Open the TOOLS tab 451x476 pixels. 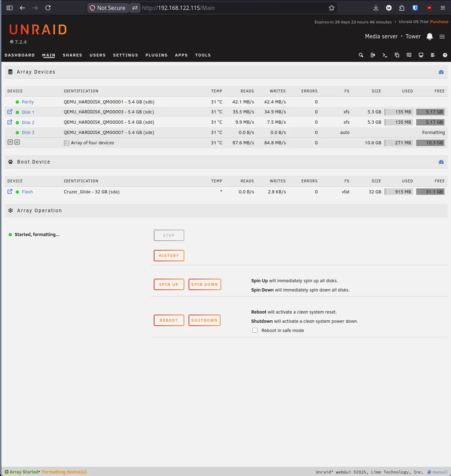point(203,55)
